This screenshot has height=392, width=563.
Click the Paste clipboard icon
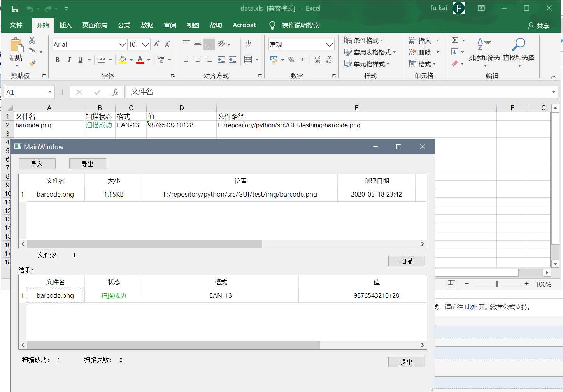(16, 45)
